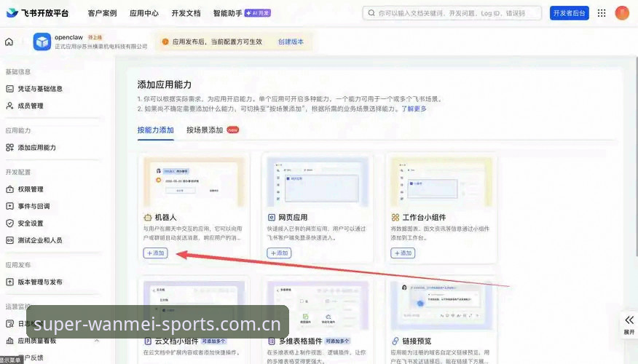This screenshot has width=638, height=364.
Task: Click the 链接预览 preview thumbnail
Action: pyautogui.click(x=441, y=305)
